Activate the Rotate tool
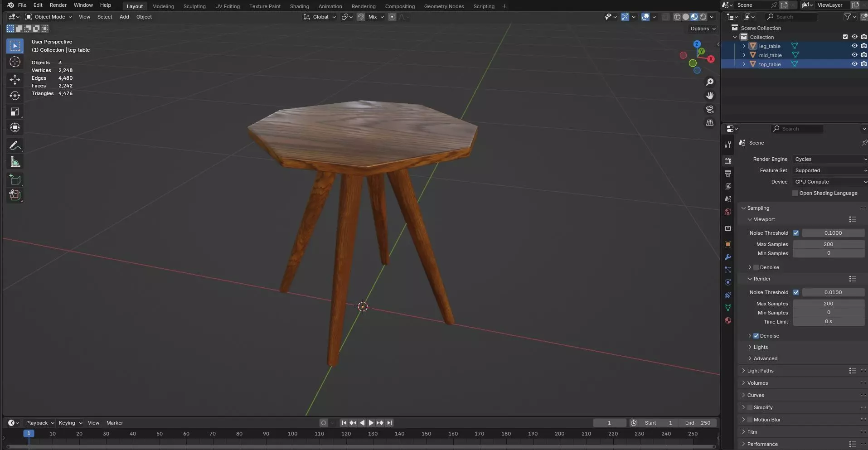 (x=15, y=96)
